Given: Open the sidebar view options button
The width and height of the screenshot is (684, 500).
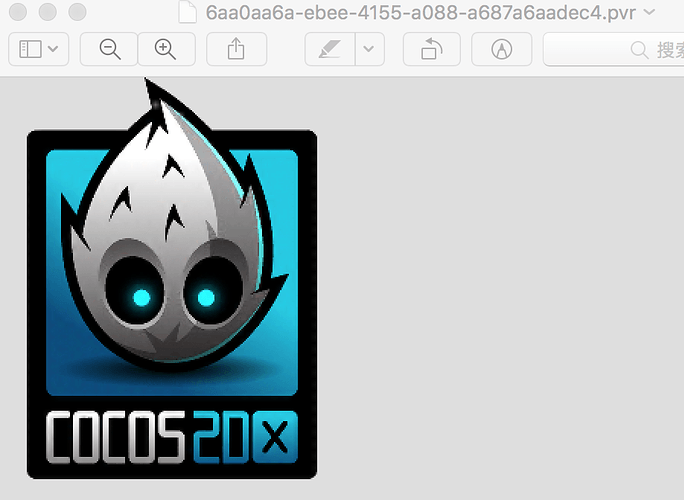Looking at the screenshot, I should click(x=38, y=49).
